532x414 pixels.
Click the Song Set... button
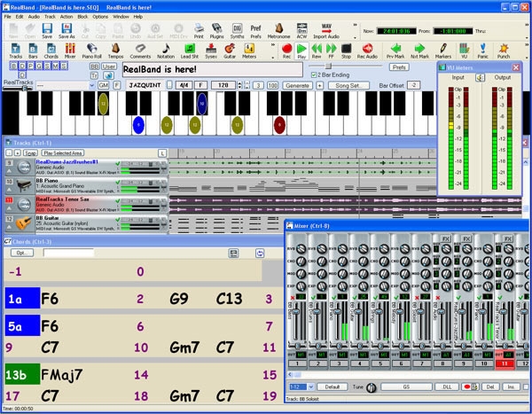coord(348,85)
